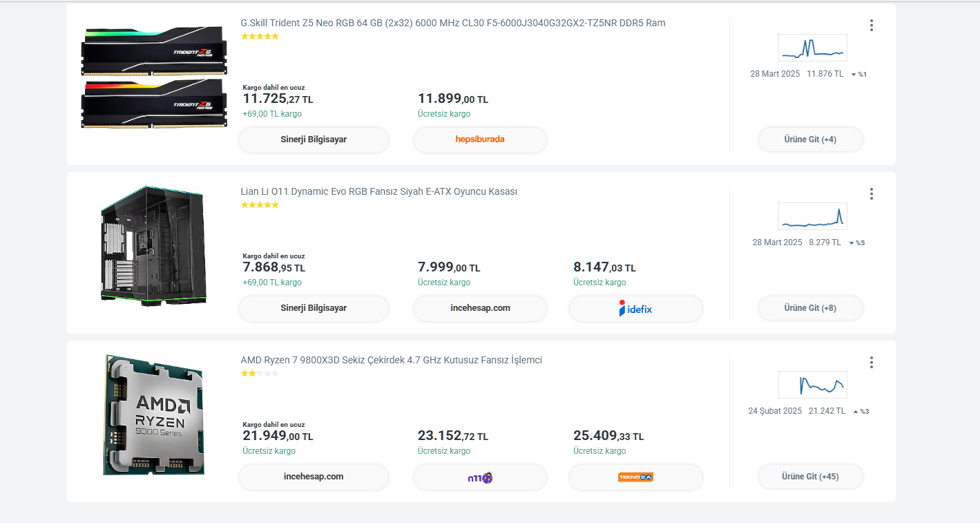Click the idefix store logo button

click(x=635, y=309)
